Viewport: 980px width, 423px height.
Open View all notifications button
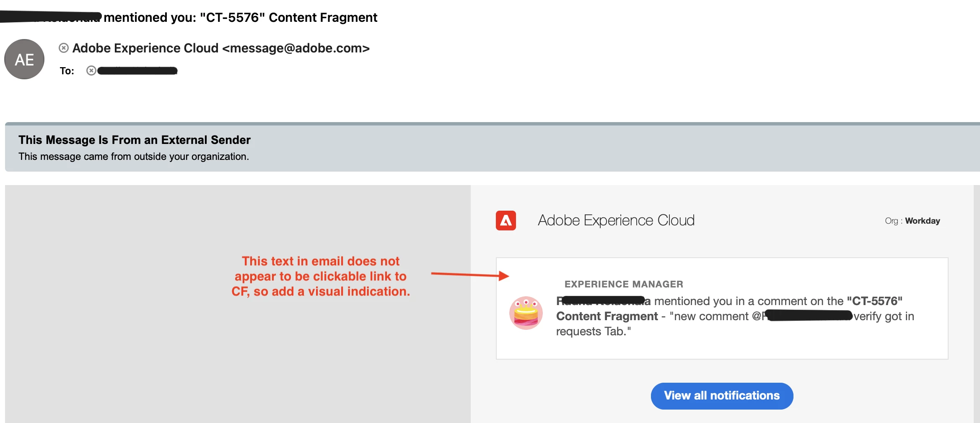722,396
